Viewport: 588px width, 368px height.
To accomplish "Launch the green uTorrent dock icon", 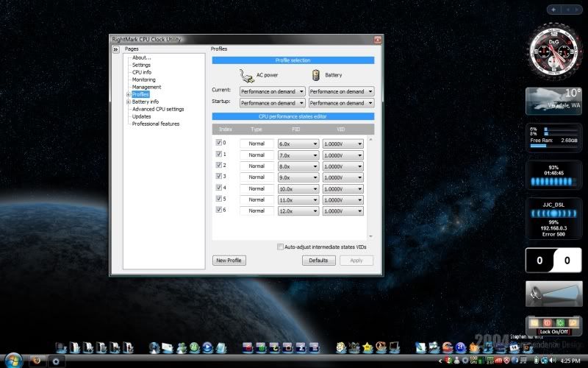I will click(x=195, y=347).
